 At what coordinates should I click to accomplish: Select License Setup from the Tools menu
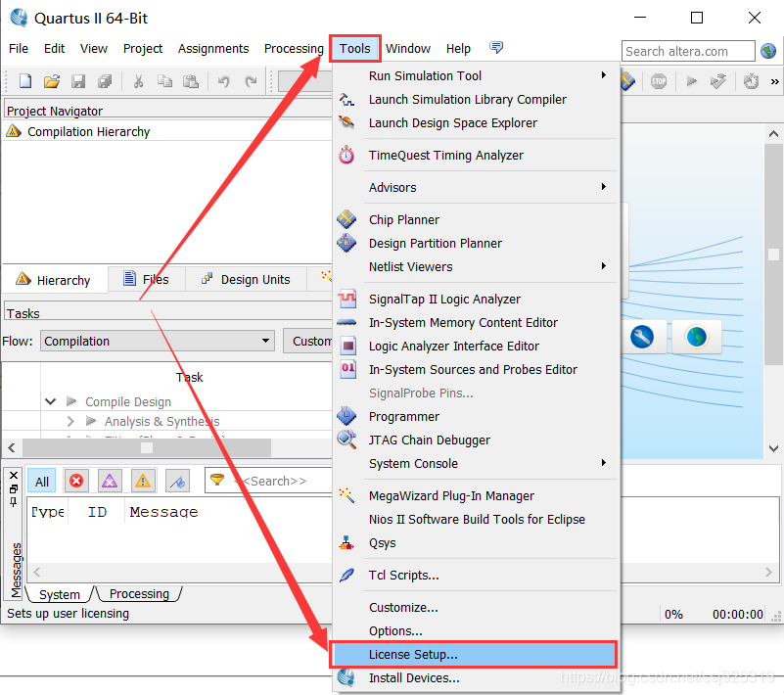click(x=473, y=655)
